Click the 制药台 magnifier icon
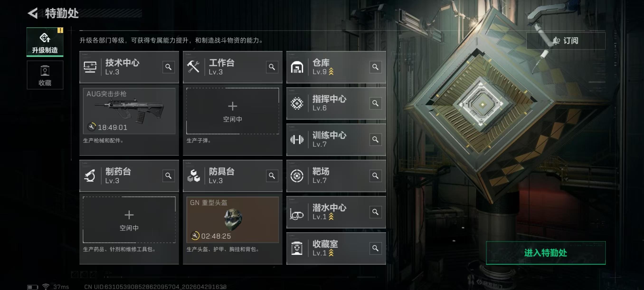 (x=169, y=176)
